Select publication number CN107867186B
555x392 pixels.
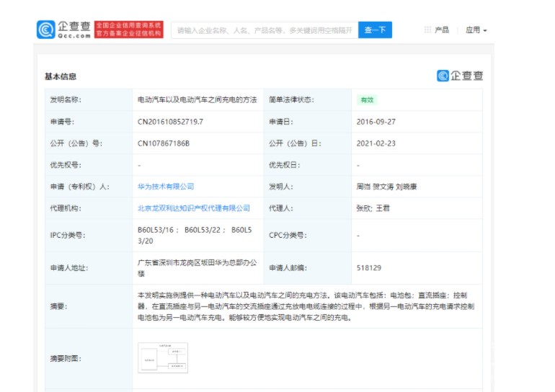click(x=164, y=143)
